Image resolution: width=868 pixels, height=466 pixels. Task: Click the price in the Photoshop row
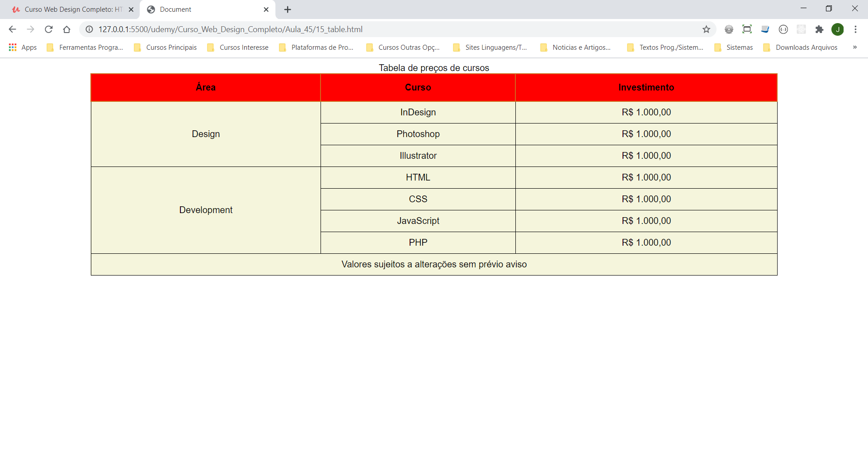coord(646,134)
